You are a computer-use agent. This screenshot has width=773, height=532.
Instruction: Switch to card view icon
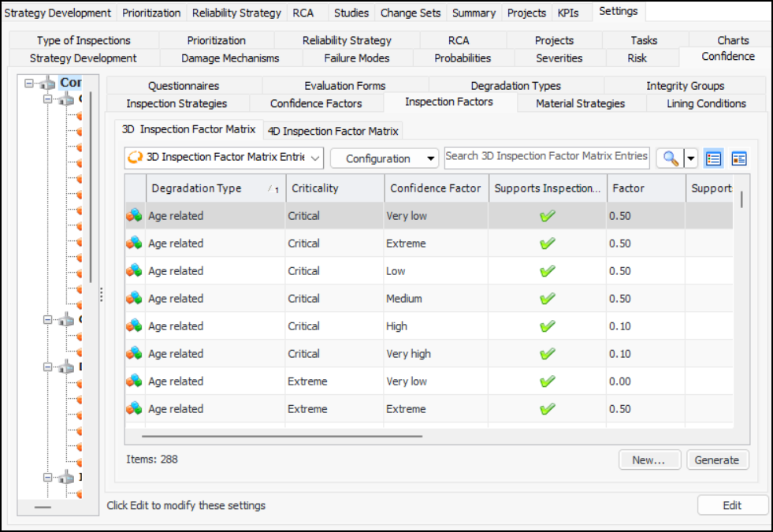[x=739, y=158]
